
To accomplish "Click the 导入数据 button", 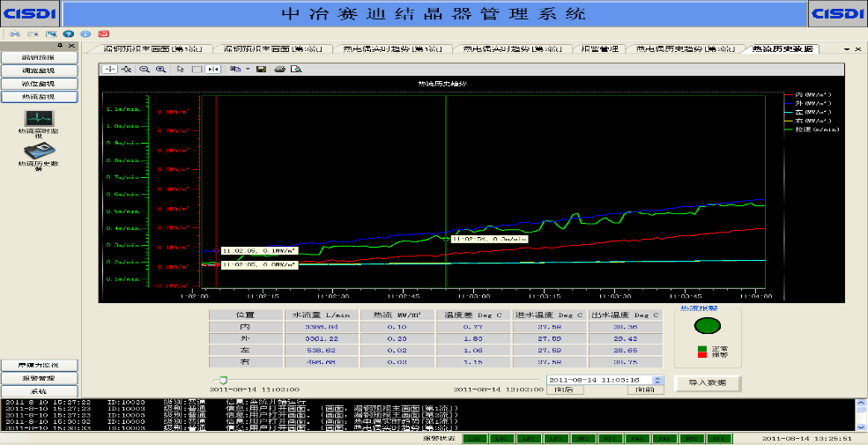I will [708, 383].
